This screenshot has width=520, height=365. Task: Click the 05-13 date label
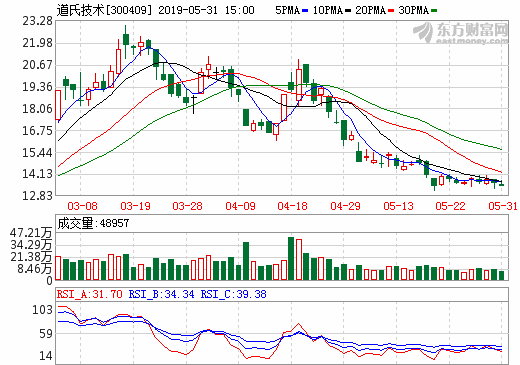[398, 206]
